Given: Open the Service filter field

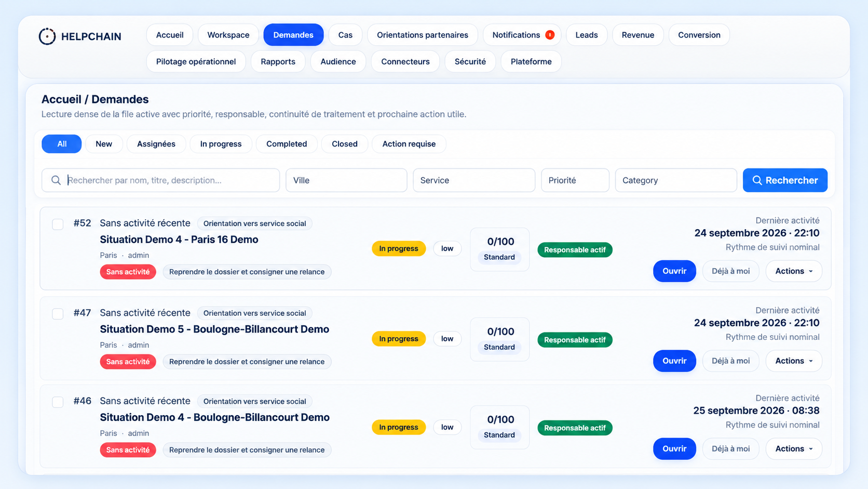Looking at the screenshot, I should 474,180.
